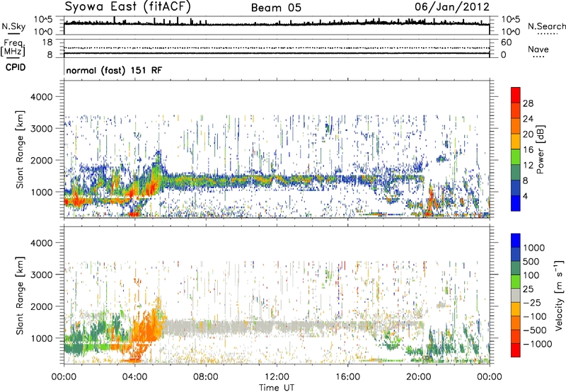This screenshot has width=566, height=392.
Task: Click the Power colorbar '16' tick label
Action: click(x=528, y=150)
